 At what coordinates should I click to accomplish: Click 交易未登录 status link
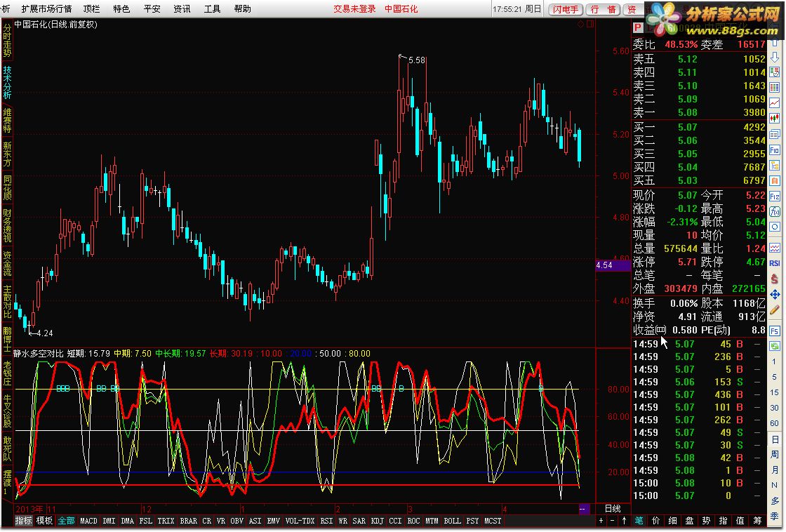pos(354,9)
